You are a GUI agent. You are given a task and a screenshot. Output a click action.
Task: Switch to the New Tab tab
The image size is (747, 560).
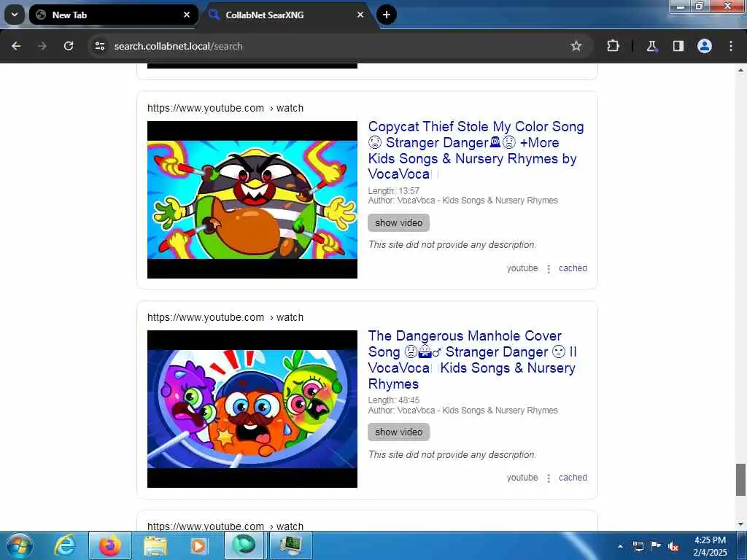113,15
